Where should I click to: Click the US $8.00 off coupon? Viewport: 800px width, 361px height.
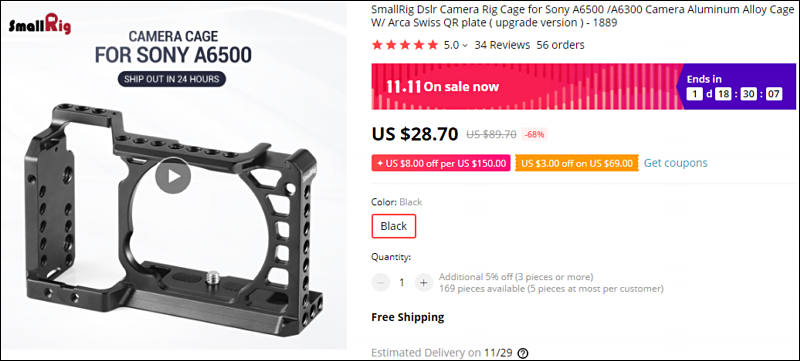(441, 163)
